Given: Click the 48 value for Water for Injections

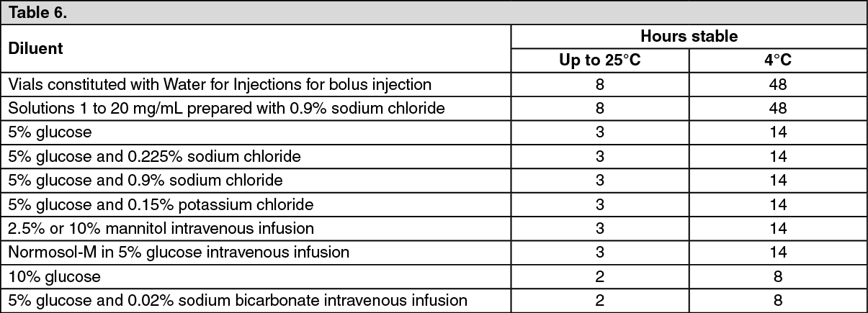Looking at the screenshot, I should coord(778,85).
